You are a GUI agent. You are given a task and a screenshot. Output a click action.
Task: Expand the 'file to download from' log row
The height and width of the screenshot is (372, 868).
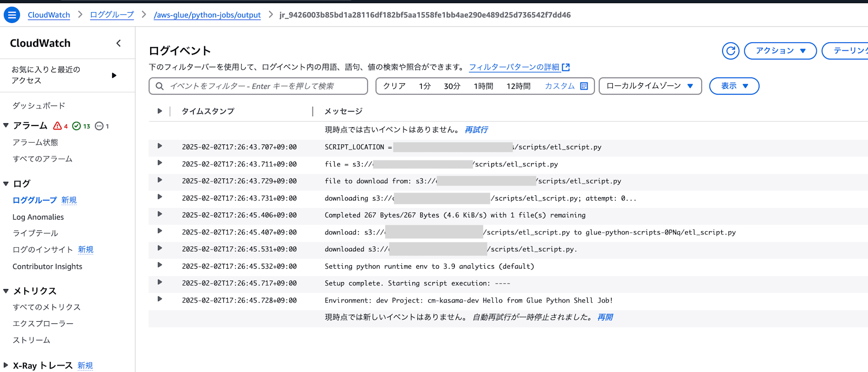click(160, 180)
